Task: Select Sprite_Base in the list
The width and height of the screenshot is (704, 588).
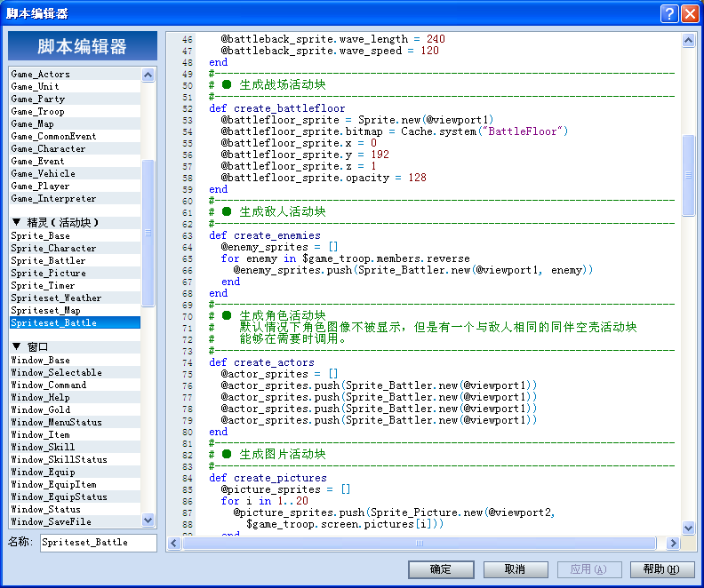Action: 75,236
